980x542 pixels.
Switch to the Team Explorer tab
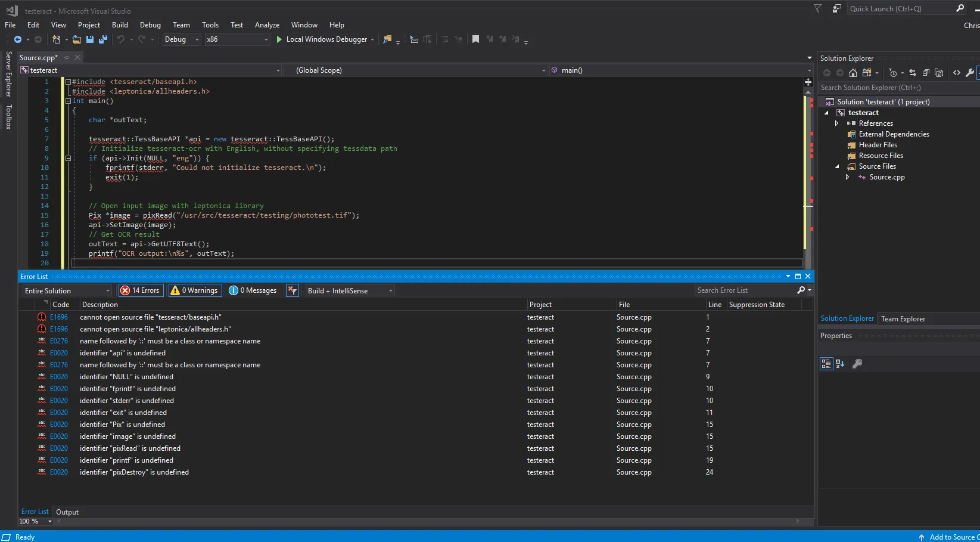pos(903,319)
